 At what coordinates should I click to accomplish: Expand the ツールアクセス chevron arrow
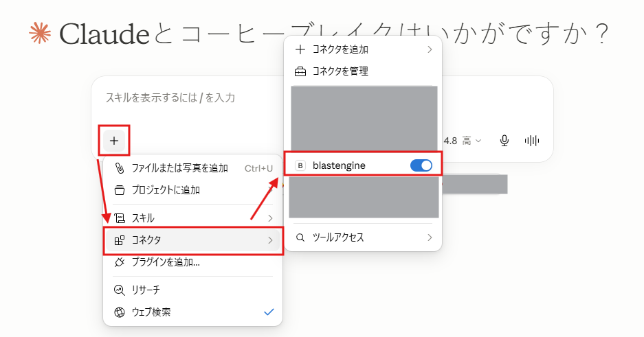(x=430, y=237)
